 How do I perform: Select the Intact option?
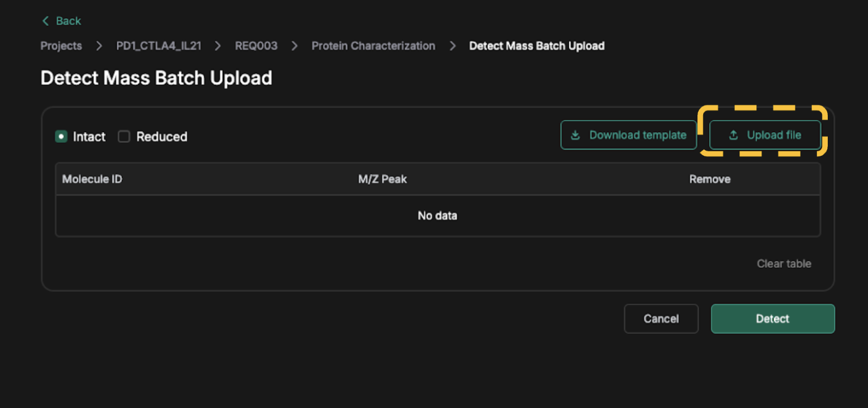(x=61, y=137)
